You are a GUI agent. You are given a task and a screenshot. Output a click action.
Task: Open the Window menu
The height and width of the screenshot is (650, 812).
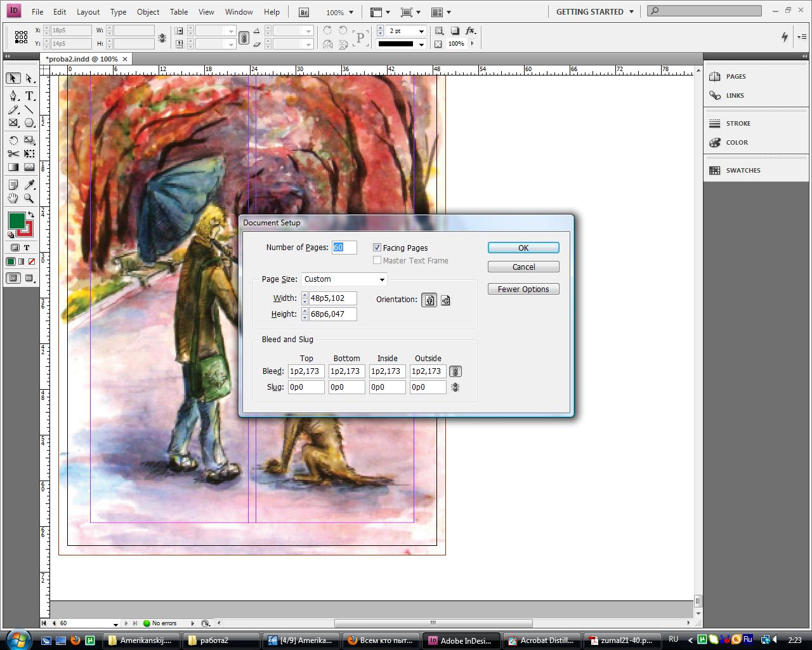click(x=239, y=12)
